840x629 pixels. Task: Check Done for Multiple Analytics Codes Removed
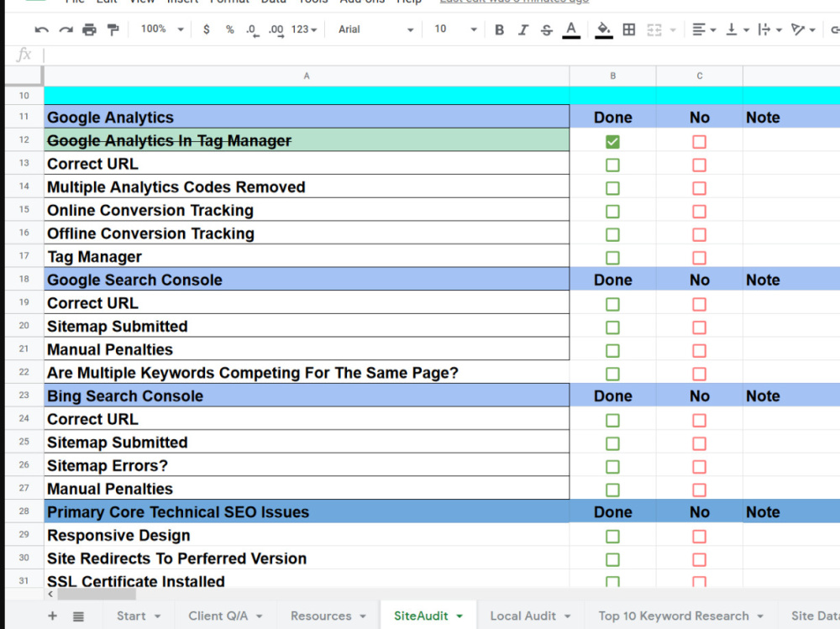pyautogui.click(x=612, y=188)
